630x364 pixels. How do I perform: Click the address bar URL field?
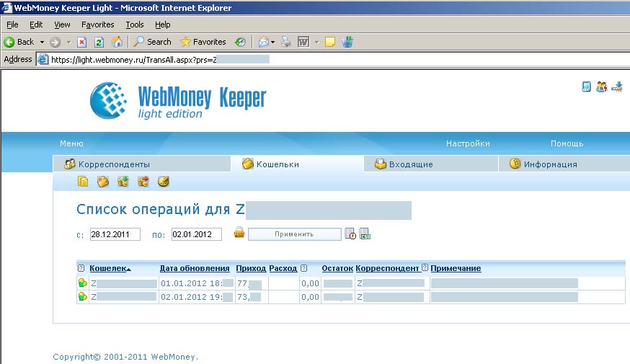[334, 59]
